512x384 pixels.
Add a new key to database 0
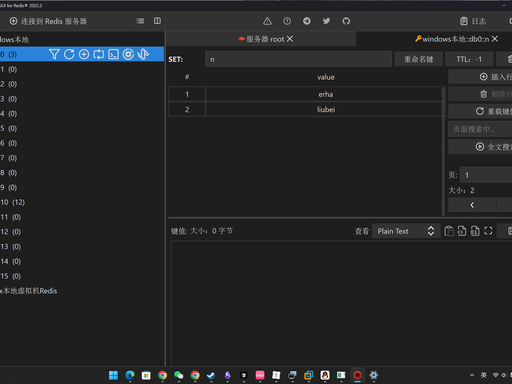(84, 54)
